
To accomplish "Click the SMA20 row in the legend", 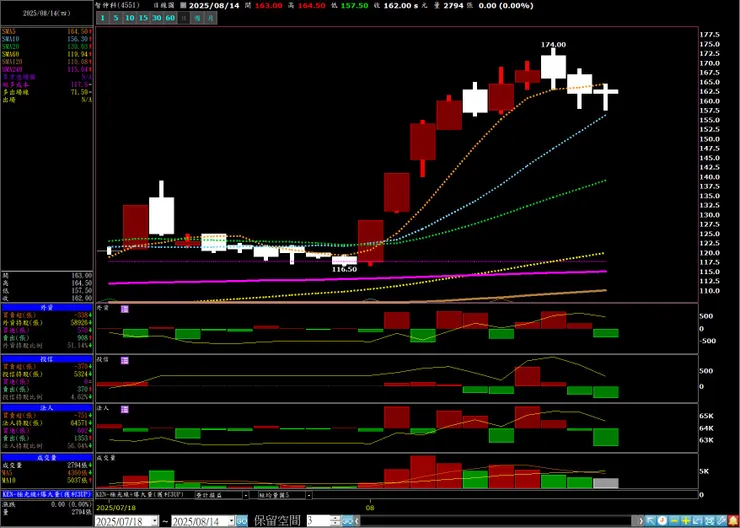I will (47, 47).
